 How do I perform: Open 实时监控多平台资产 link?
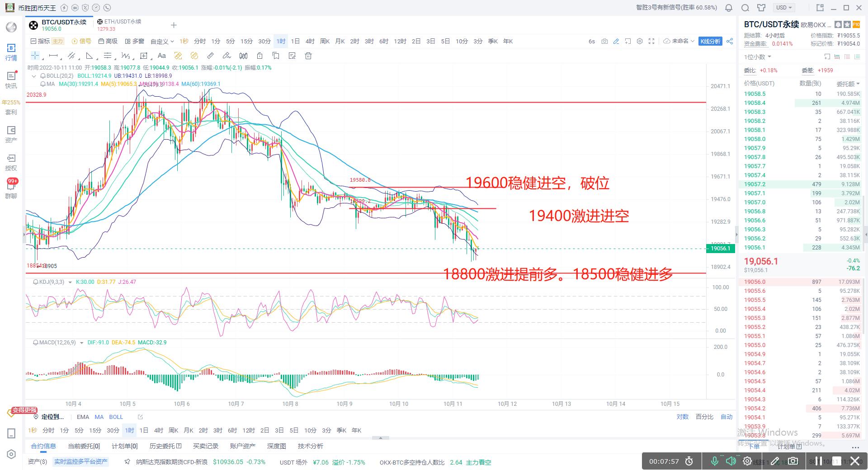coord(80,462)
